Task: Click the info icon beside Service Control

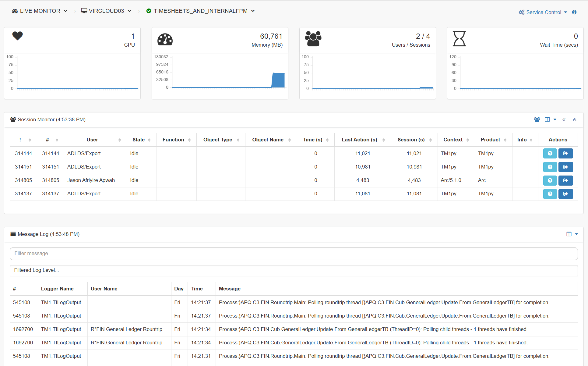Action: click(574, 12)
